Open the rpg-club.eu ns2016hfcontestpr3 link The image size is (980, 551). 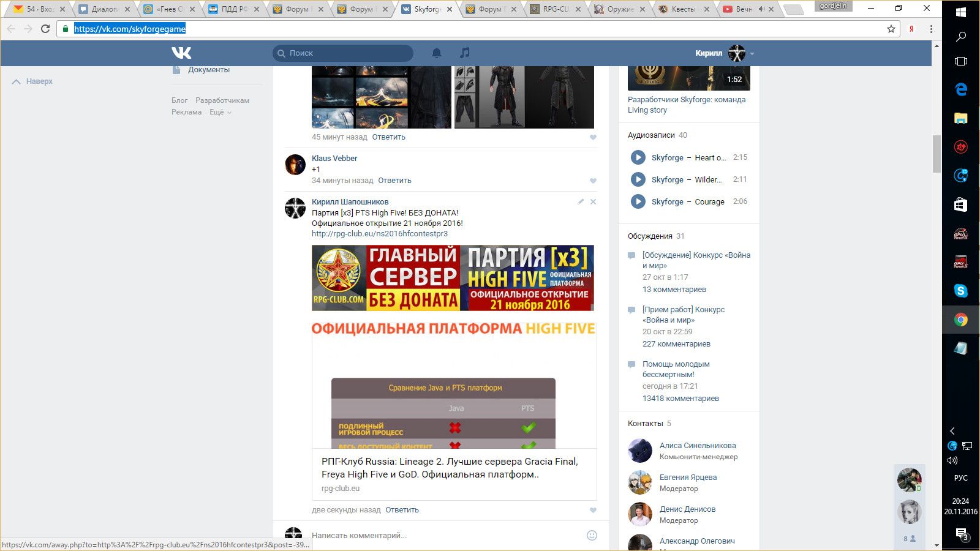click(380, 234)
